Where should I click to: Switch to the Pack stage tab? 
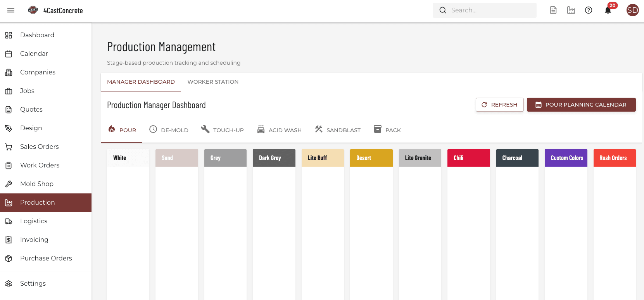pos(387,130)
